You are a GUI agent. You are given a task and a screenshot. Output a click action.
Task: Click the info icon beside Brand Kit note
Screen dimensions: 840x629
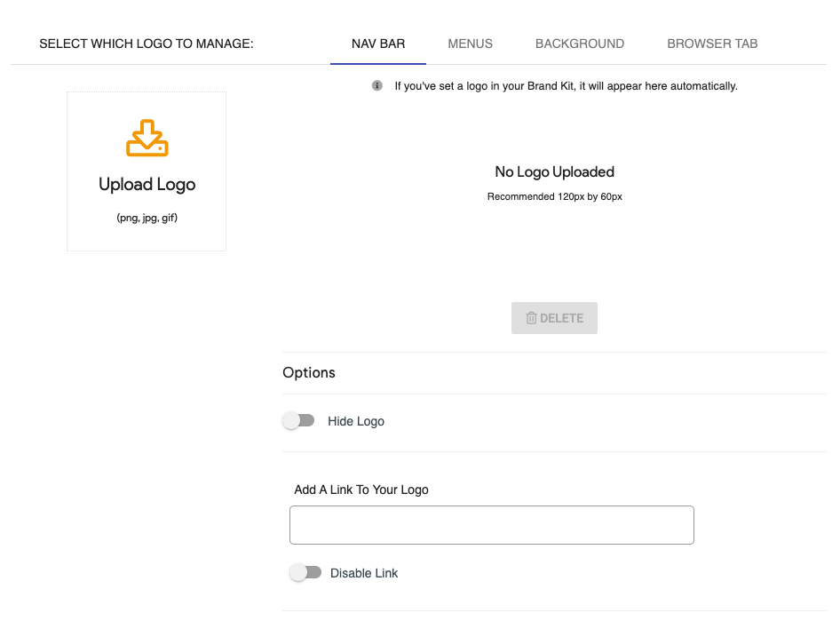(377, 86)
